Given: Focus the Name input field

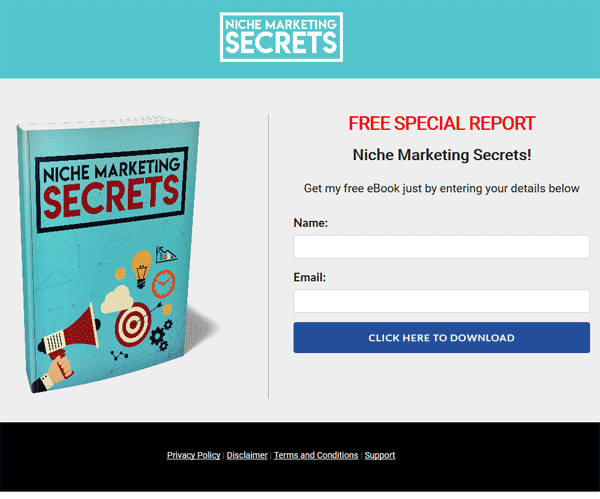Looking at the screenshot, I should [x=441, y=247].
